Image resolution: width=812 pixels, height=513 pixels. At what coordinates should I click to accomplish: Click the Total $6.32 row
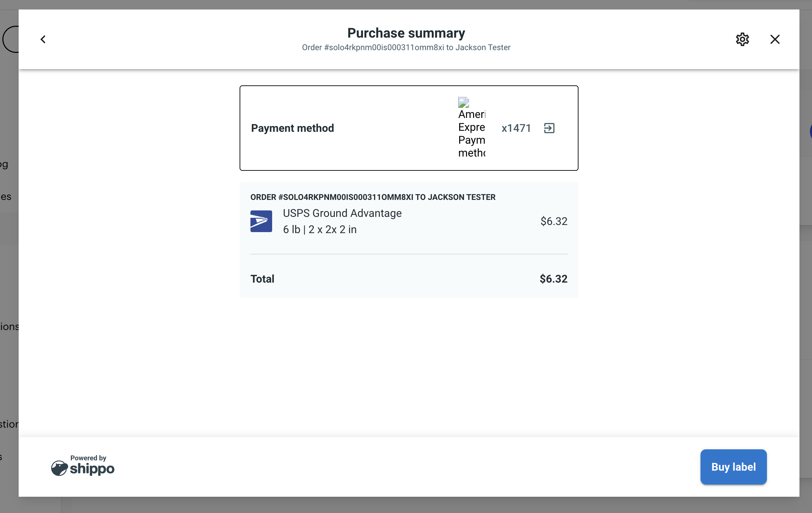point(408,279)
